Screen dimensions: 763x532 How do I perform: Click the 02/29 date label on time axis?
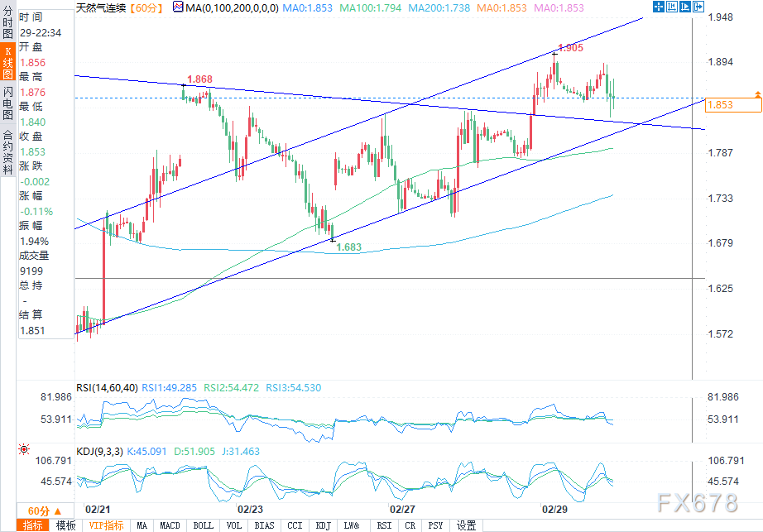(554, 509)
